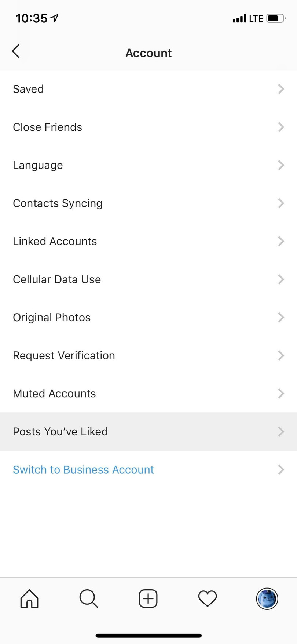Open the profile avatar tab

(267, 598)
